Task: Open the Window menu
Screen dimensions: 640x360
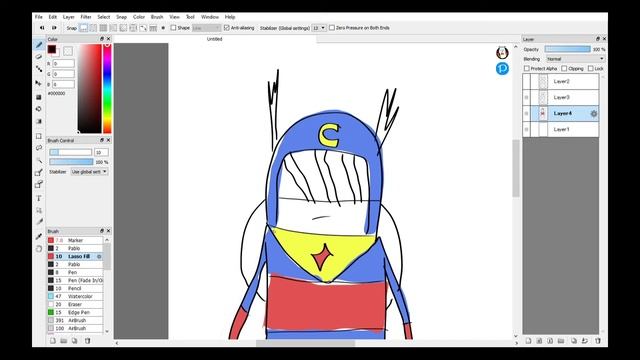Action: point(210,17)
